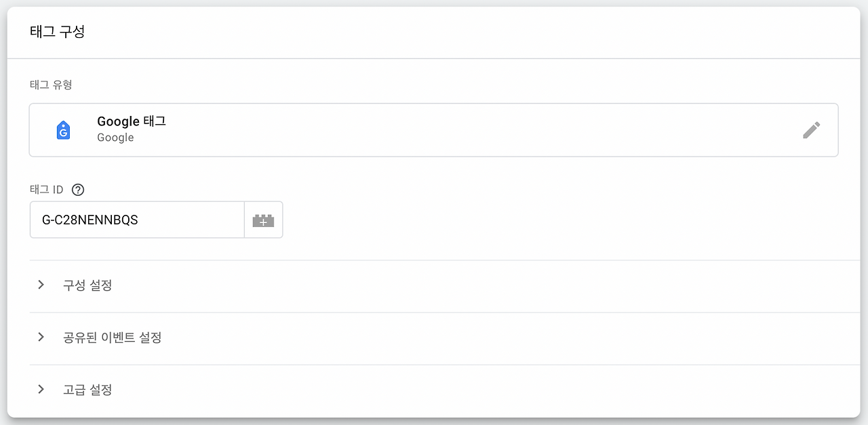Open the variable picker brick icon
The height and width of the screenshot is (425, 868).
click(263, 220)
